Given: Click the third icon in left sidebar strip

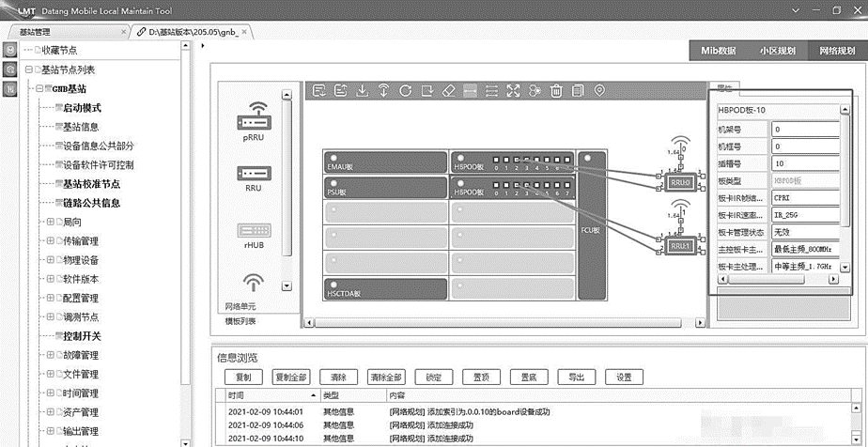Looking at the screenshot, I should point(10,88).
